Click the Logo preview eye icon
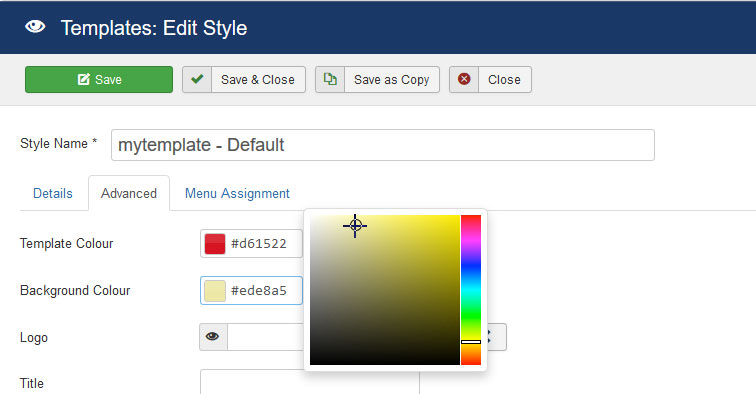This screenshot has width=756, height=394. 213,337
